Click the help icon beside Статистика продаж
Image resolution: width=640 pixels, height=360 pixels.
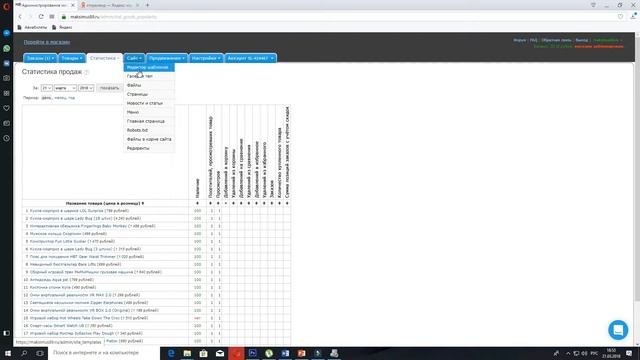86,72
